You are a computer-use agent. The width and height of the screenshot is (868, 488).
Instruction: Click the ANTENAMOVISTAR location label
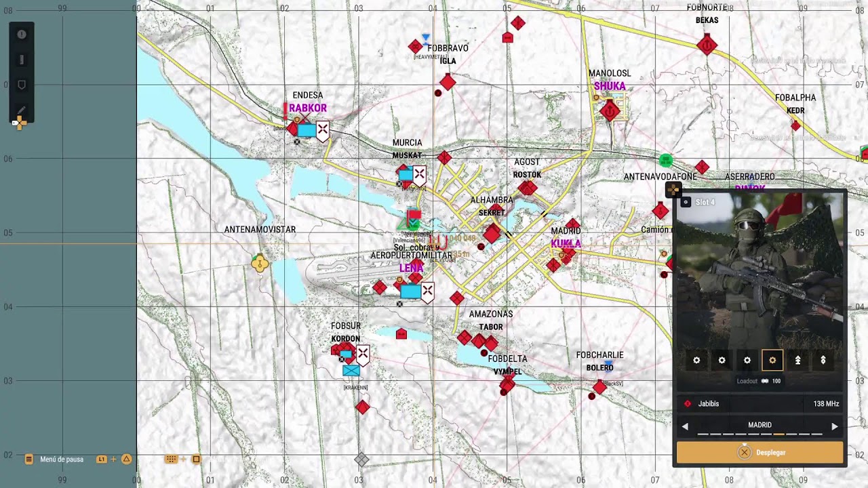coord(260,230)
